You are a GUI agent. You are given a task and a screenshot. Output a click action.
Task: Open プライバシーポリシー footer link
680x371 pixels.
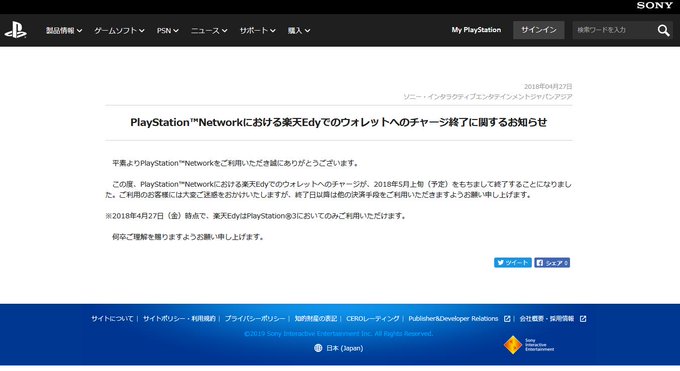[255, 318]
